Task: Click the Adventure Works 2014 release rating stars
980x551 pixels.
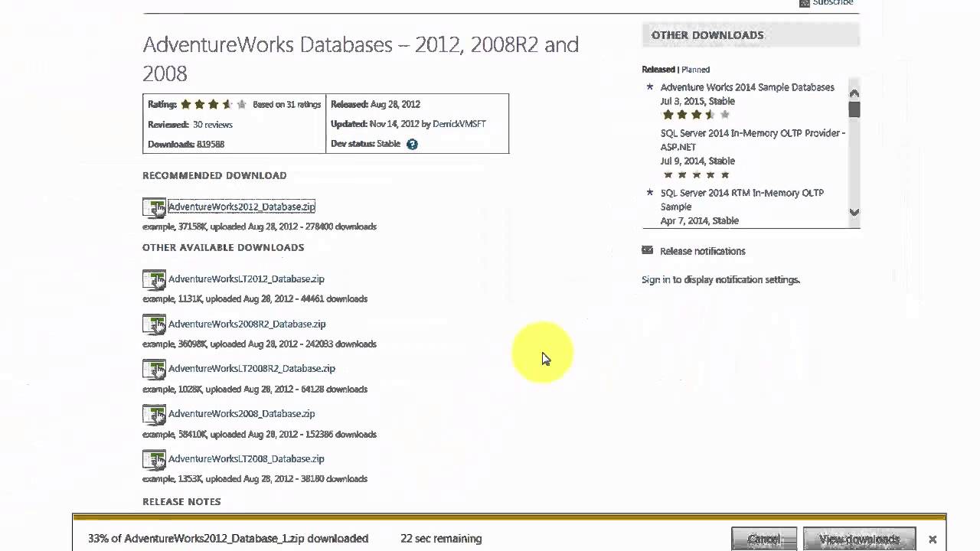Action: click(x=696, y=115)
